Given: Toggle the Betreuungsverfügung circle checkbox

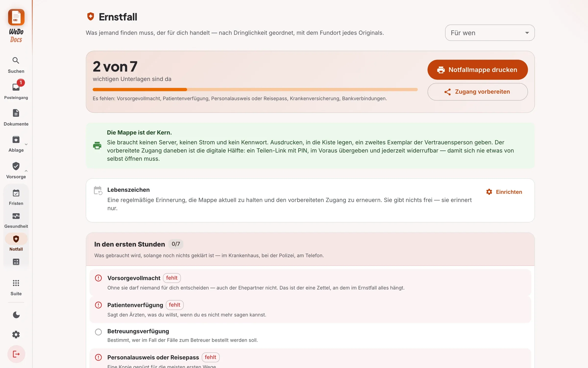Looking at the screenshot, I should [x=98, y=332].
